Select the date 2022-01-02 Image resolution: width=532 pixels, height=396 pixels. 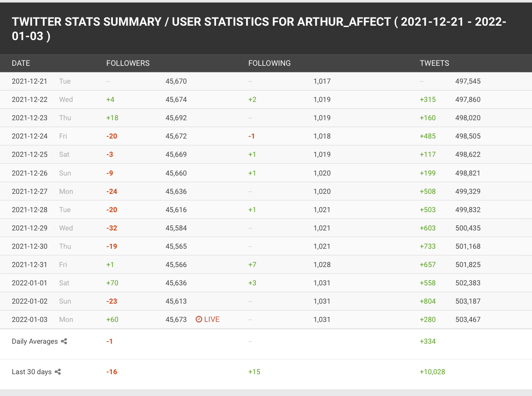(30, 301)
